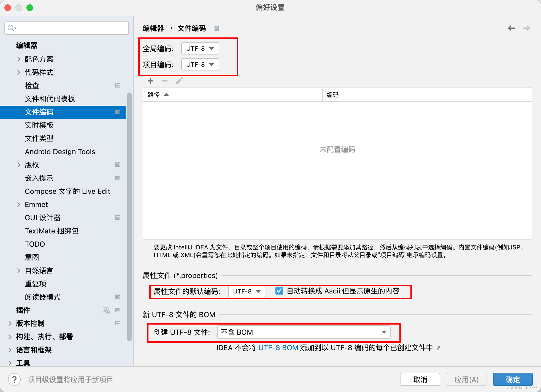Click 取消 button
Screen dimensions: 541x392
pyautogui.click(x=420, y=379)
